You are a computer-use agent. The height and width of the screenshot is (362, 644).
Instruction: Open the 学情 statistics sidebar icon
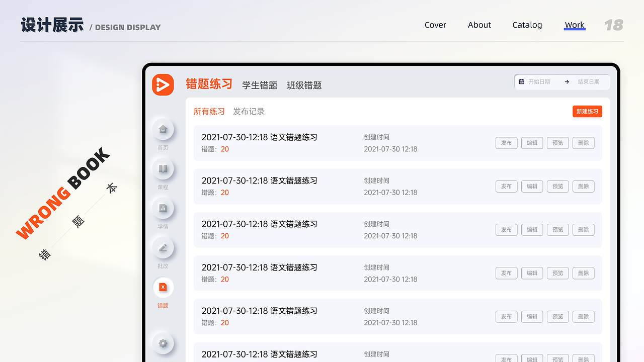[x=163, y=208]
